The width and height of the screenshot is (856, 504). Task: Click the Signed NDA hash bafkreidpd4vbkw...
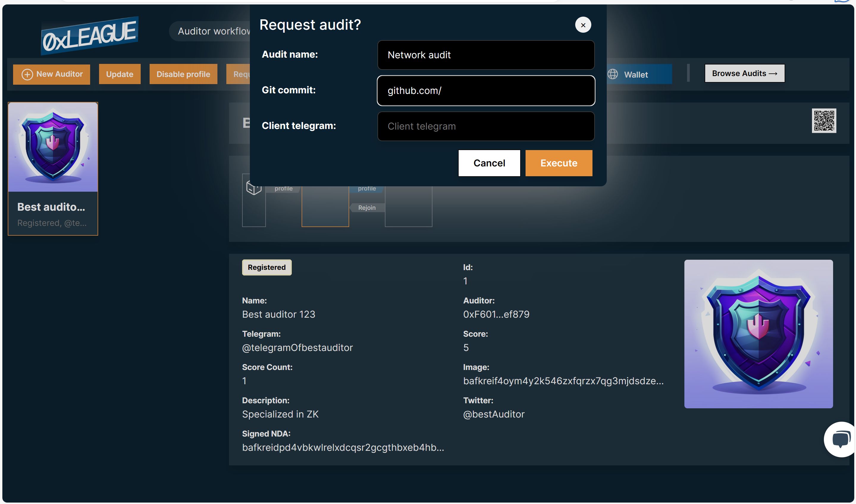coord(343,448)
